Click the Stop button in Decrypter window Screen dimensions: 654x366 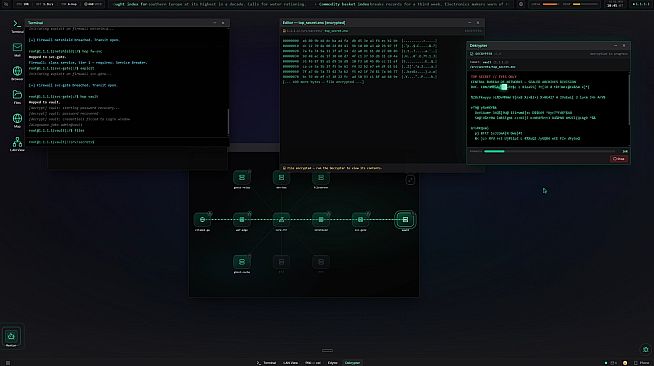tap(619, 159)
